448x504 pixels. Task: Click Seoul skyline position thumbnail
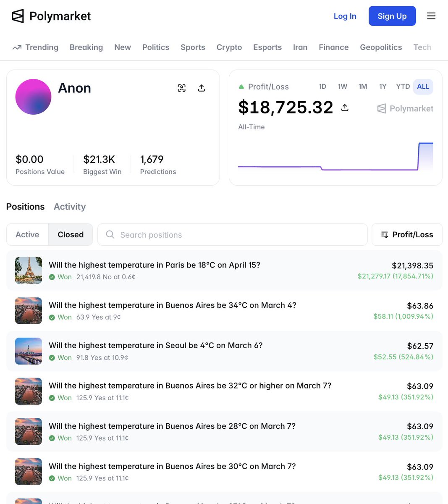pyautogui.click(x=29, y=351)
